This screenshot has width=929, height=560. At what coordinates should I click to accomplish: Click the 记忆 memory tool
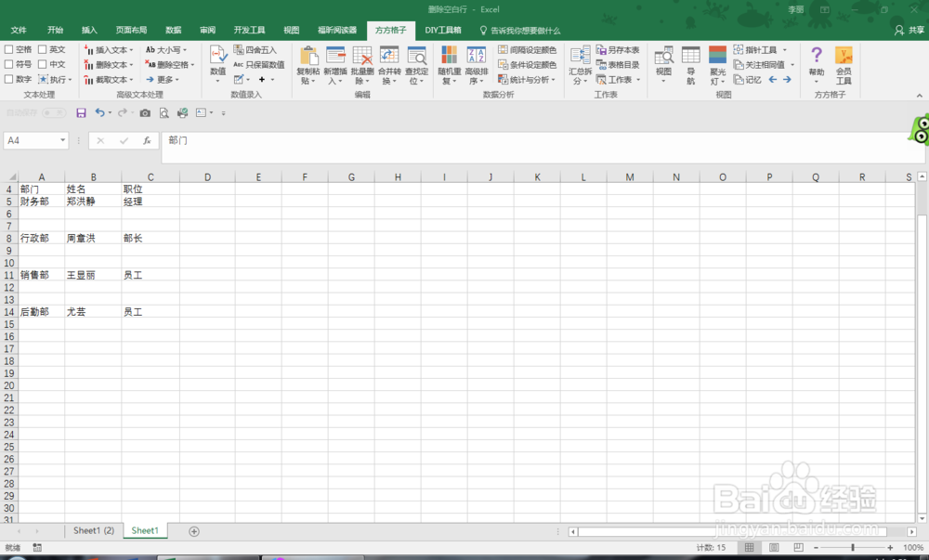(x=748, y=79)
